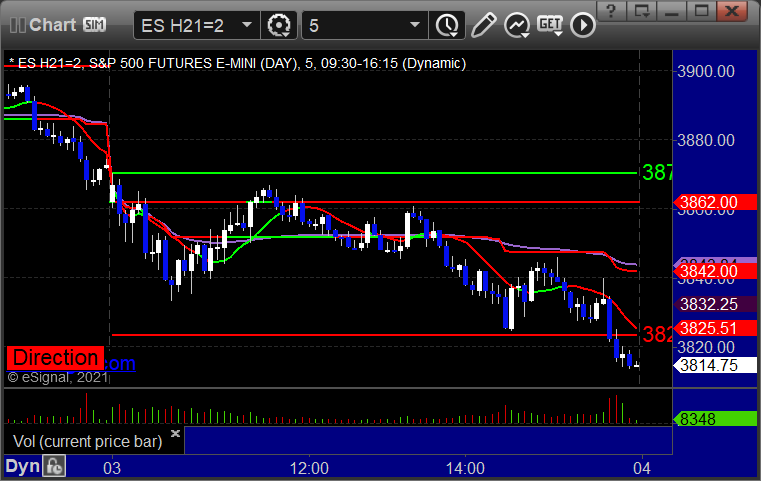The height and width of the screenshot is (481, 761).
Task: Click the 12:00 time axis label
Action: (x=309, y=468)
